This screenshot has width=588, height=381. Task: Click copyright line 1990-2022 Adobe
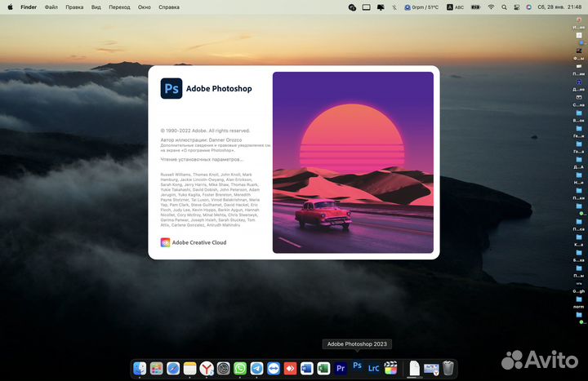pos(205,131)
